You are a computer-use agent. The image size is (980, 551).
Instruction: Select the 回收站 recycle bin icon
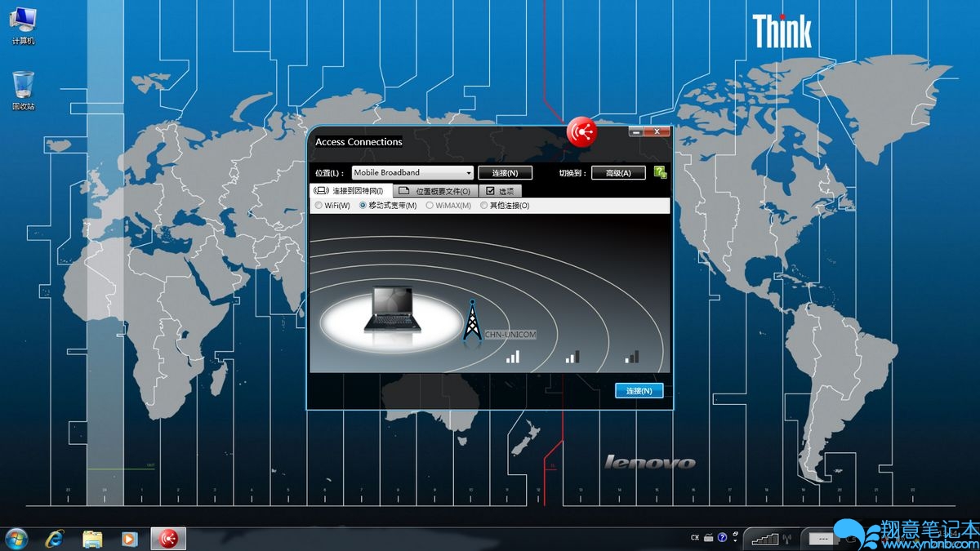tap(23, 90)
